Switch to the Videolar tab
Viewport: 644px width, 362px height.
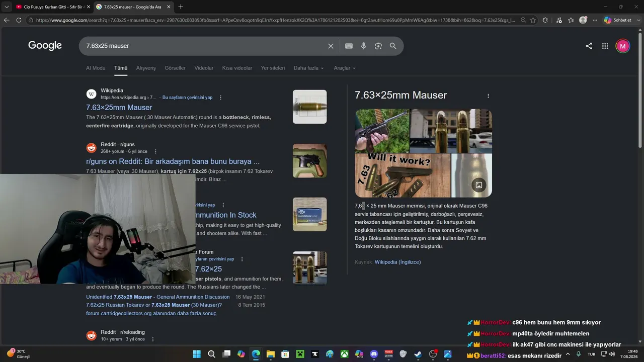coord(204,68)
